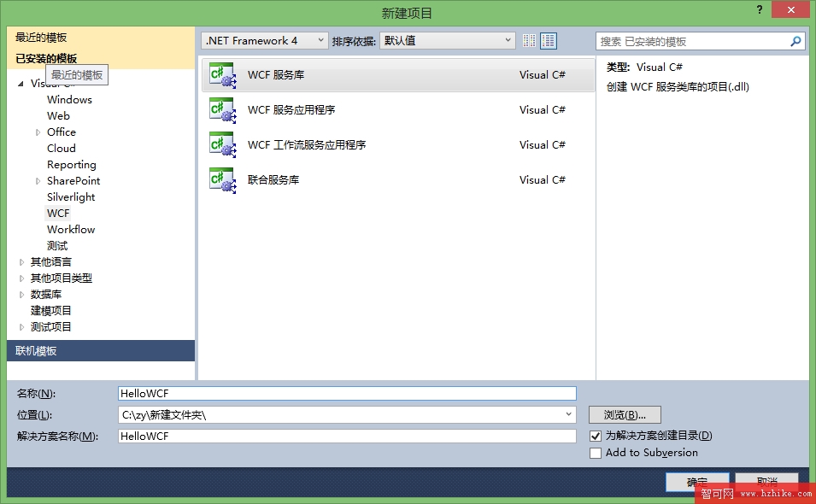Select Cloud in the template tree

(x=61, y=149)
